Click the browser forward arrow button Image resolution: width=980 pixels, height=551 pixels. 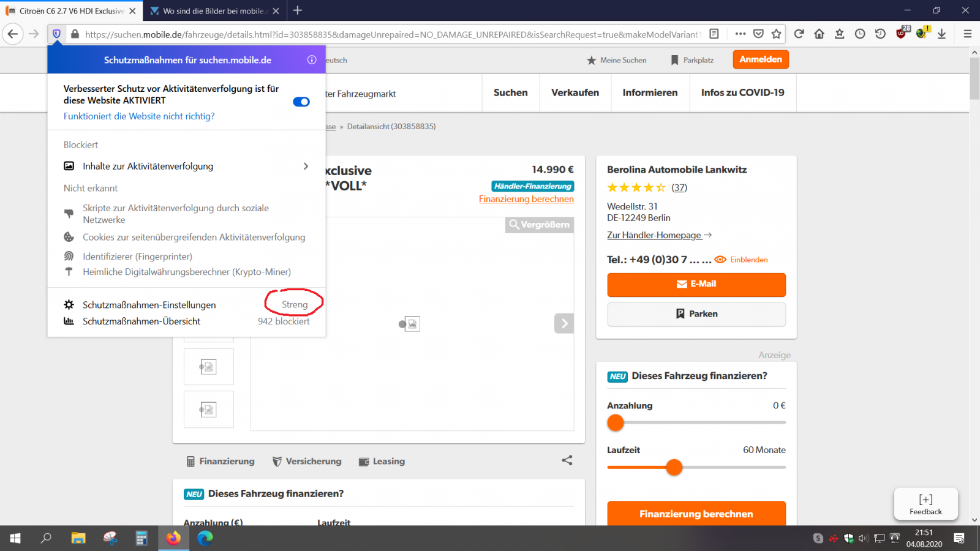coord(34,34)
